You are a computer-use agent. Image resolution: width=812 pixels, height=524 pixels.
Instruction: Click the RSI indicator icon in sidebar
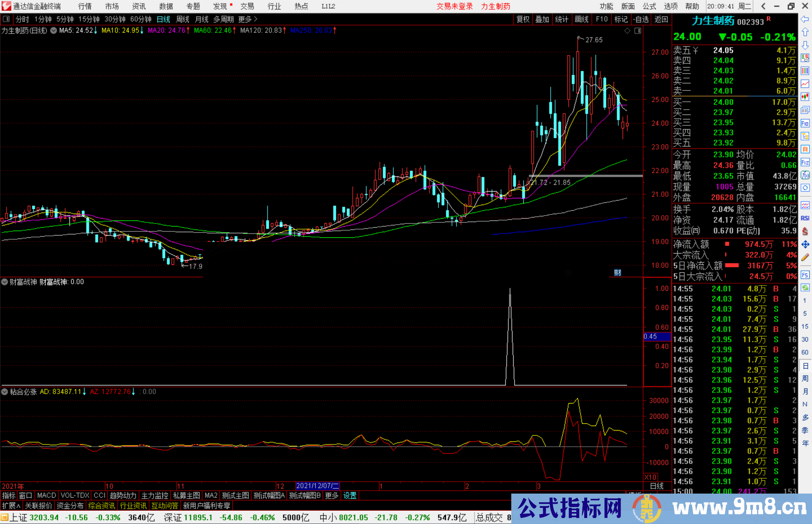coord(805,218)
